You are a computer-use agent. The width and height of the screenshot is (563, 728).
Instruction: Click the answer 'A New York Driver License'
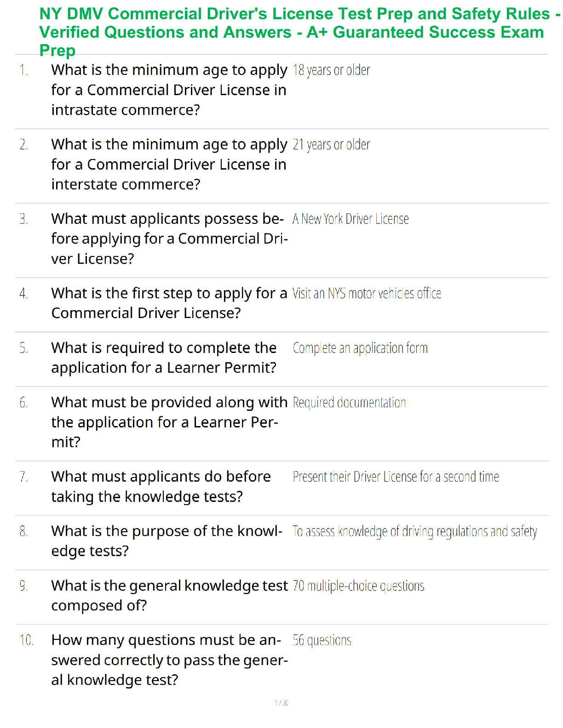click(x=350, y=219)
